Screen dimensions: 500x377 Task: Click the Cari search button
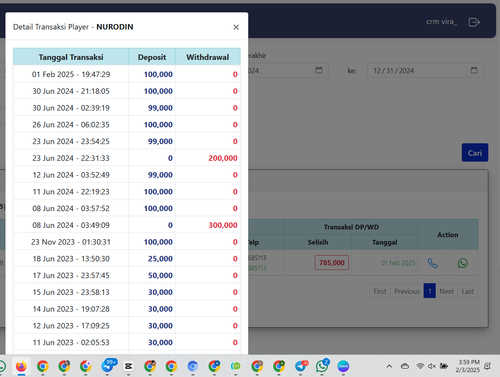[475, 153]
